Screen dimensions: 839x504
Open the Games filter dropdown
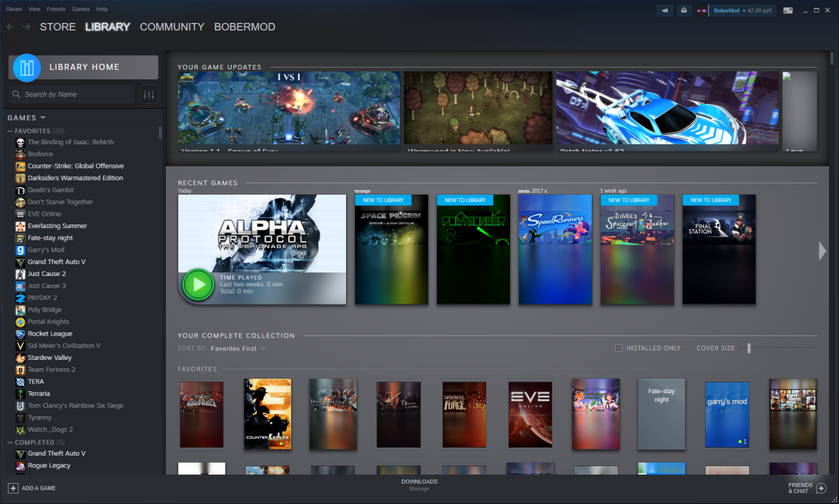pyautogui.click(x=26, y=118)
